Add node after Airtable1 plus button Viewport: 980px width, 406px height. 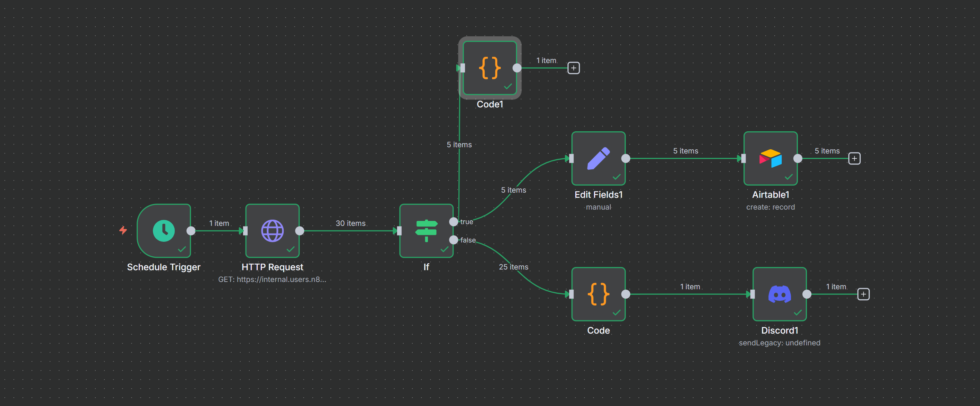(x=854, y=159)
